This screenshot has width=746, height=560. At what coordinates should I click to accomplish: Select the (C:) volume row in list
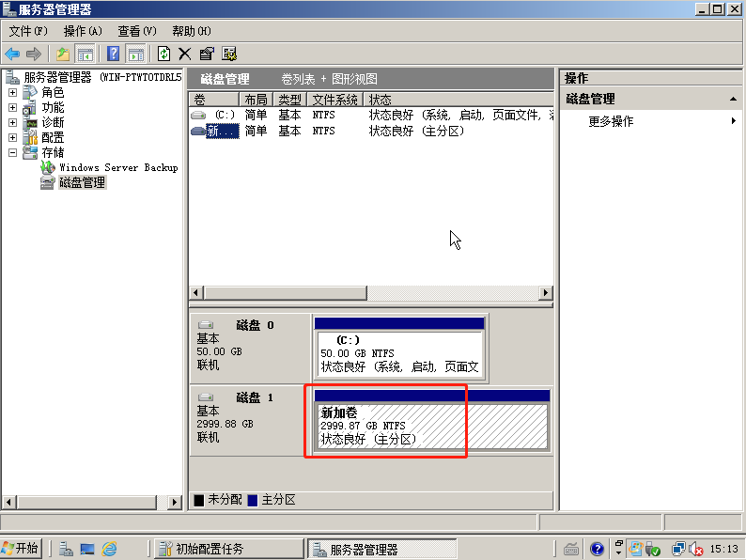[x=225, y=115]
